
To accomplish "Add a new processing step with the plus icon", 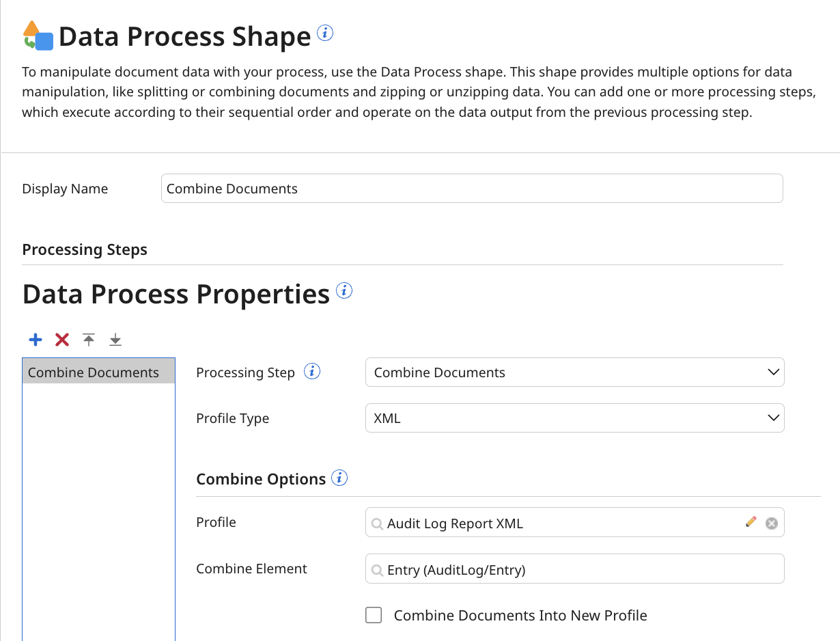I will click(x=35, y=340).
